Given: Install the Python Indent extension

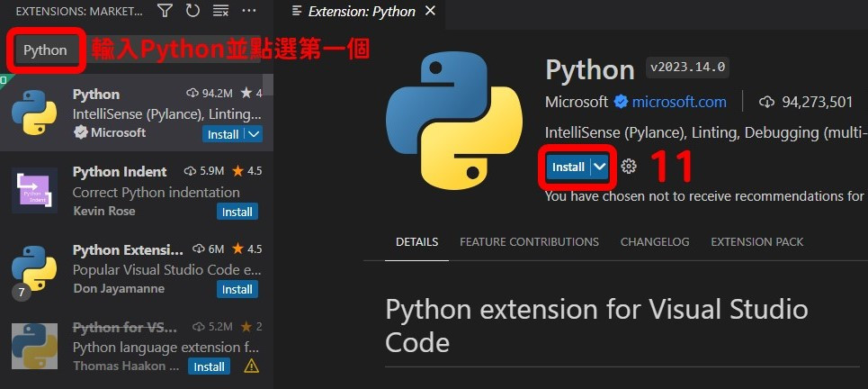Looking at the screenshot, I should click(237, 212).
